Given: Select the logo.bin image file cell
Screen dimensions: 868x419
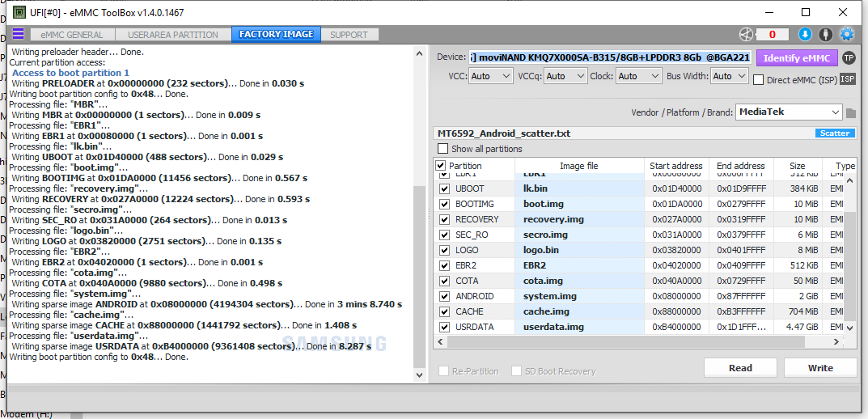Looking at the screenshot, I should click(579, 250).
